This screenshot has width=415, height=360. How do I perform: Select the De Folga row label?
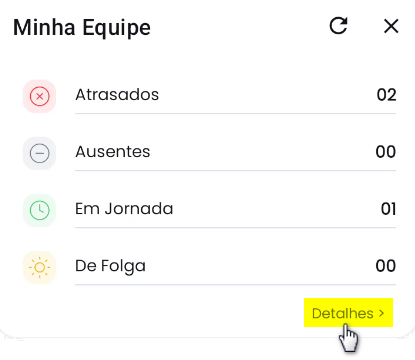tap(110, 266)
